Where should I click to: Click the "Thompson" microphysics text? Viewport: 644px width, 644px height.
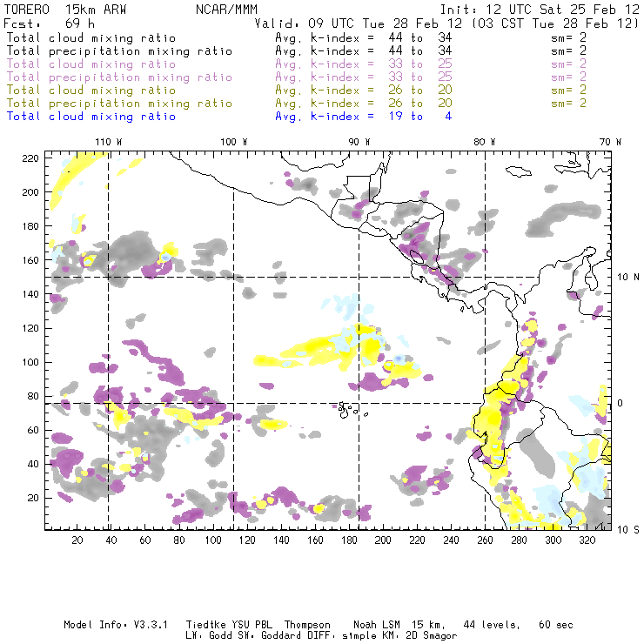tap(307, 625)
